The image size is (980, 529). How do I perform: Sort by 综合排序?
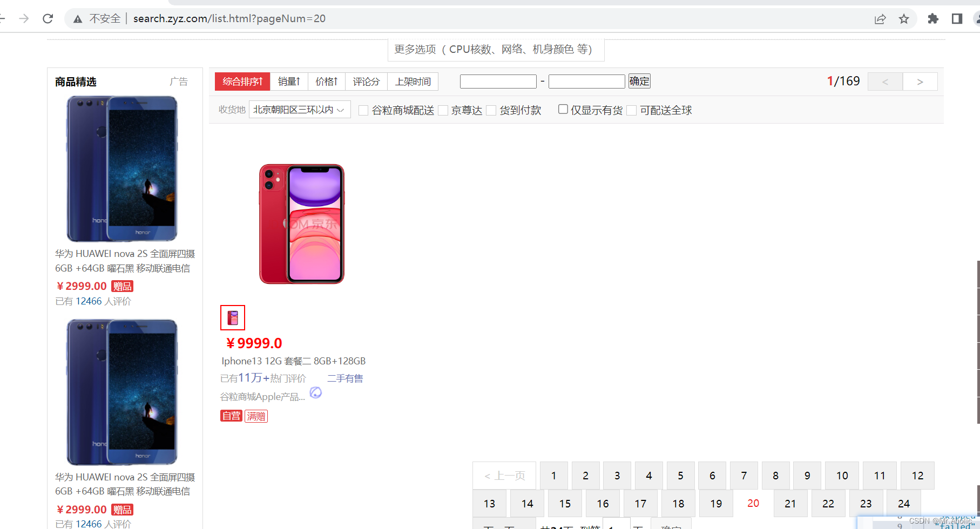coord(242,82)
